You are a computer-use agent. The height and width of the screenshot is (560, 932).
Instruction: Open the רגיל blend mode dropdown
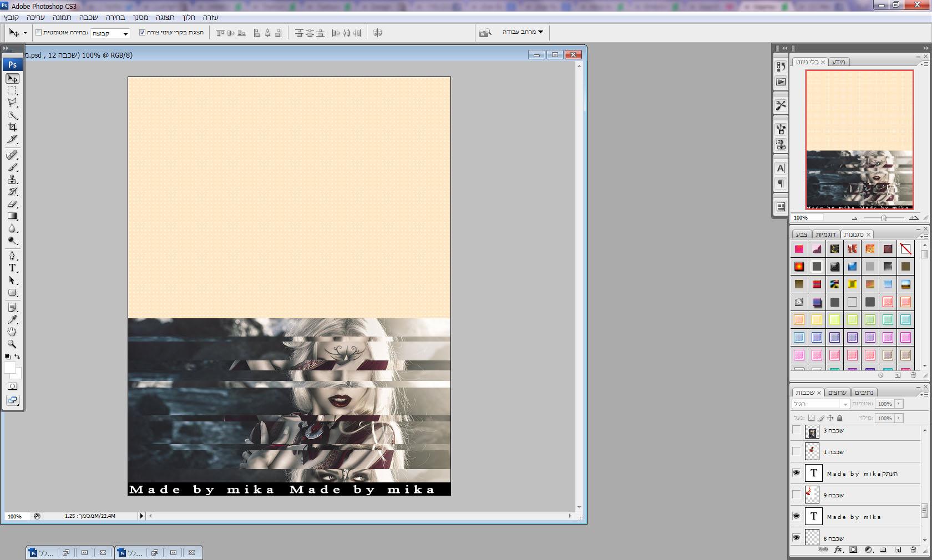(820, 404)
